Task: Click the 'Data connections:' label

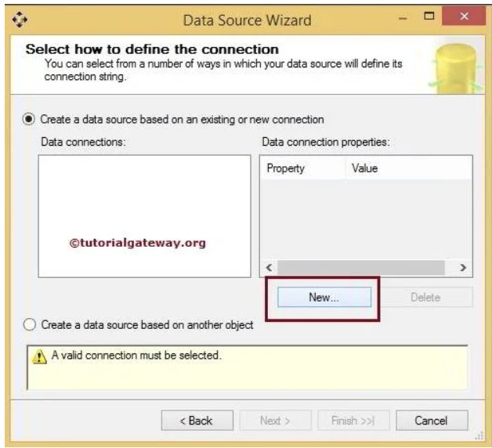Action: [83, 142]
